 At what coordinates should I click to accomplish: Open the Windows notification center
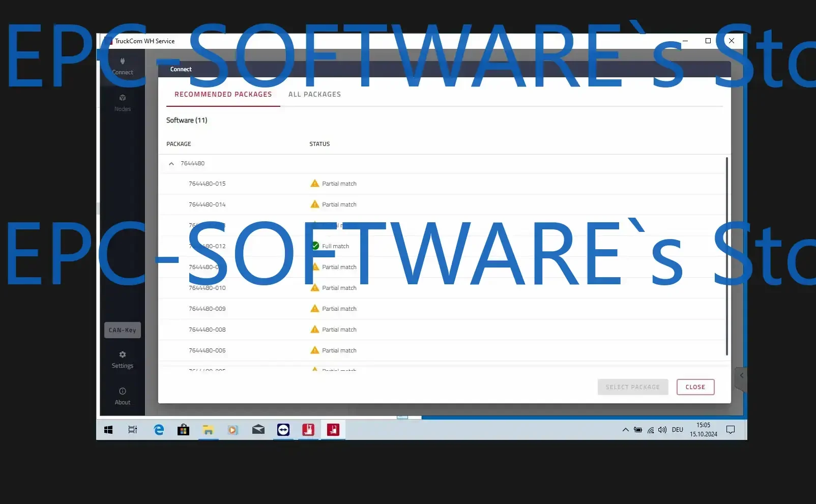pos(731,430)
